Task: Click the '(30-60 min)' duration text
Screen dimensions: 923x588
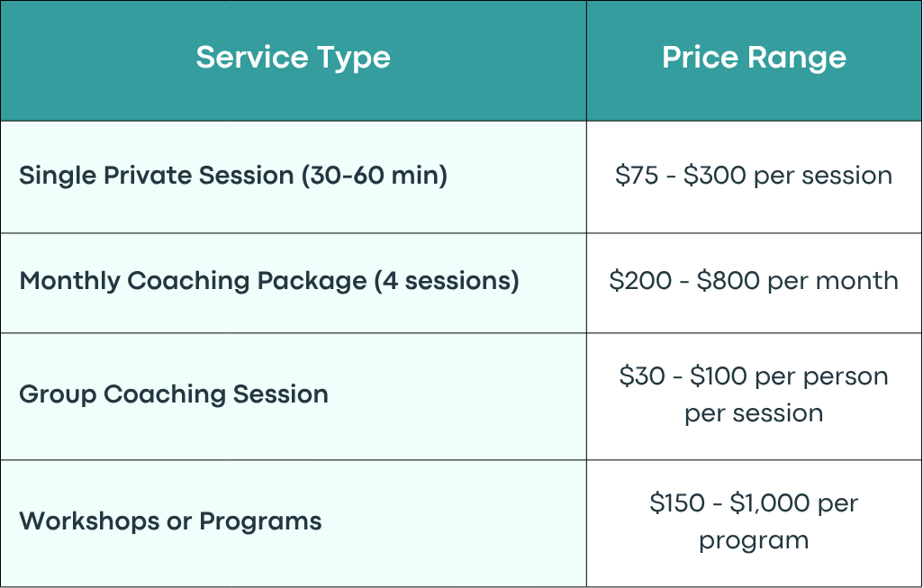Action: [x=375, y=176]
